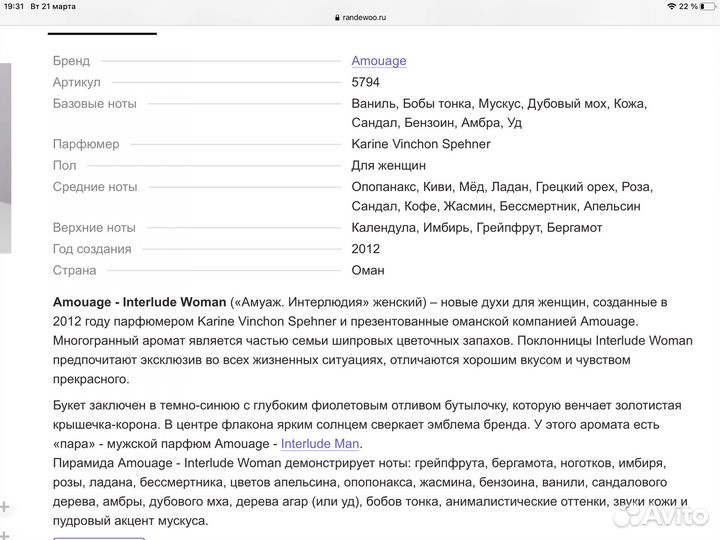This screenshot has width=720, height=540.
Task: Click perfumer value Karine Vinchon Spehner
Action: pos(421,144)
